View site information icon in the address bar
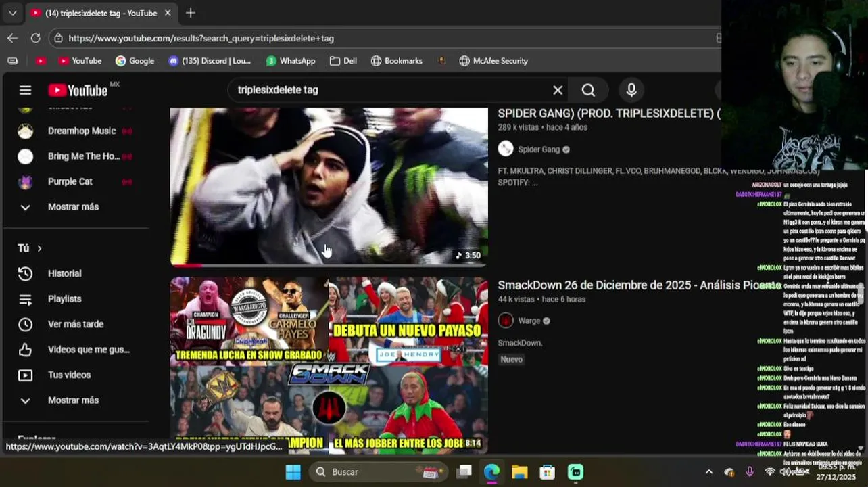868x487 pixels. [x=59, y=38]
